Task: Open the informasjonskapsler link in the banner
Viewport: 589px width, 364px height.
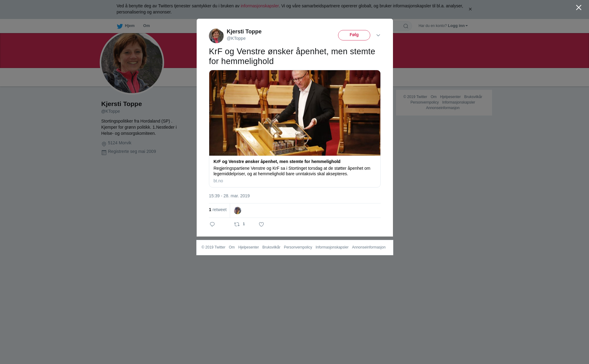Action: [260, 6]
